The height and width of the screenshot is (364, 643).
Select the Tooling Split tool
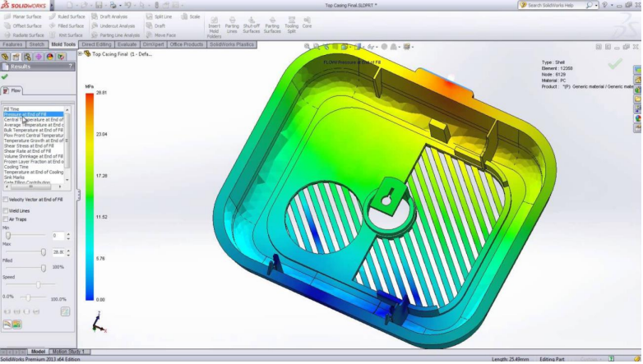point(292,25)
